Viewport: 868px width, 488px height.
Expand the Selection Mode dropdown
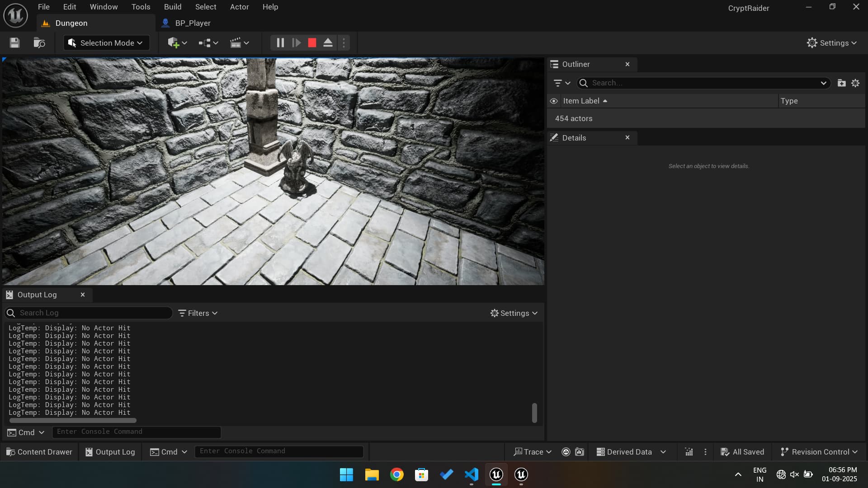(107, 43)
